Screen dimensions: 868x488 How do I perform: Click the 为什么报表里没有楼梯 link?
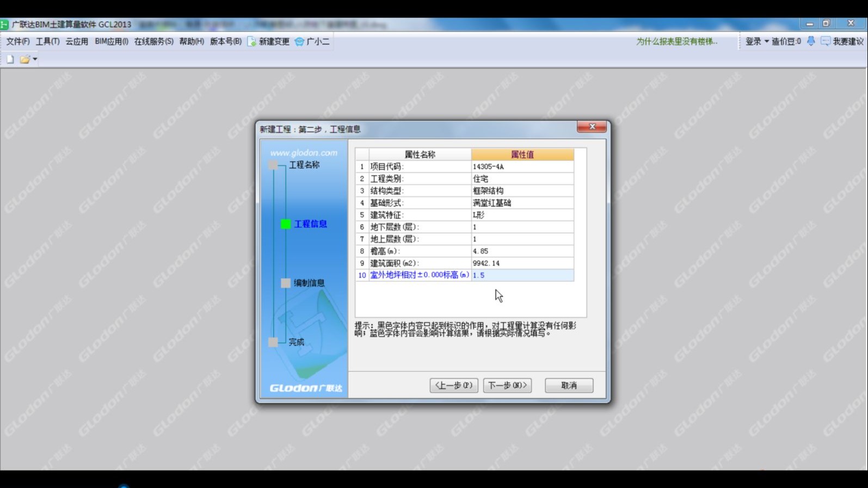[676, 41]
